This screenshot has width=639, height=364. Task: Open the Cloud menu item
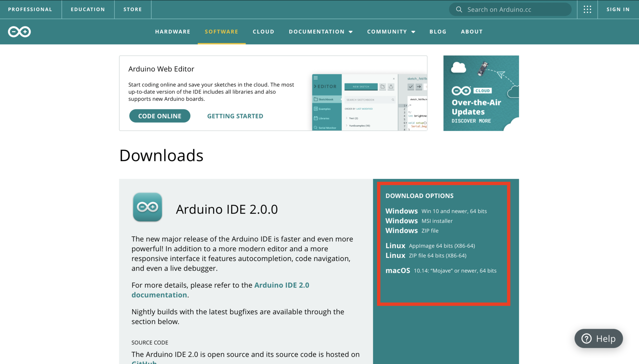tap(264, 32)
